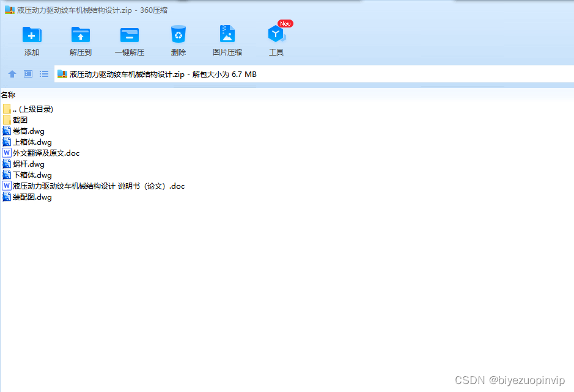Switch to thumbnail view icon
This screenshot has height=392, width=574.
pyautogui.click(x=28, y=74)
